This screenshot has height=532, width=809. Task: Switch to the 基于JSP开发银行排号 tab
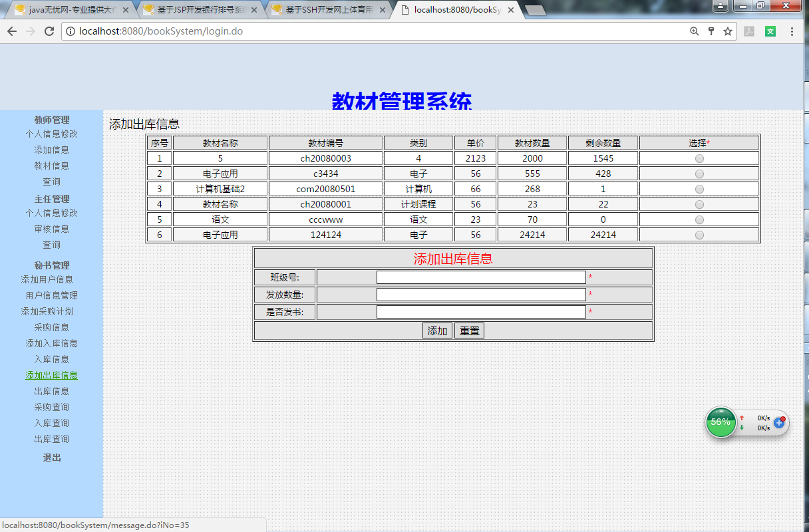point(200,10)
